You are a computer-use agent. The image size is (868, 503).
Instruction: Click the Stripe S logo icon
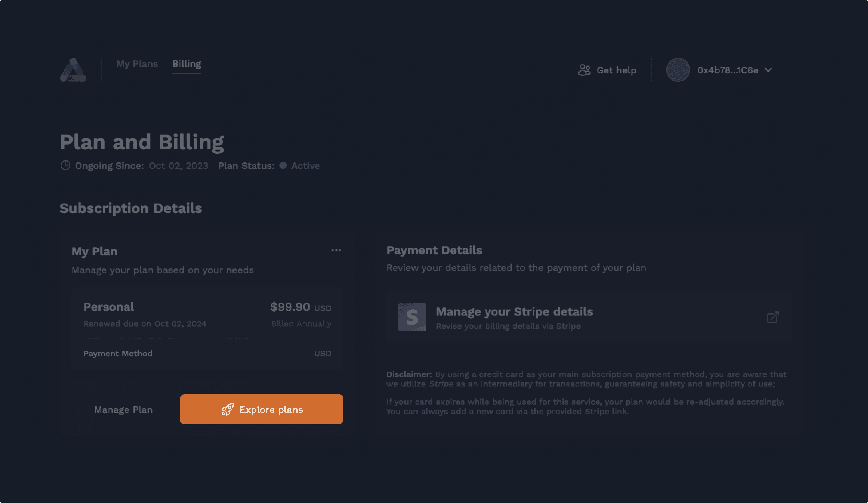point(412,317)
